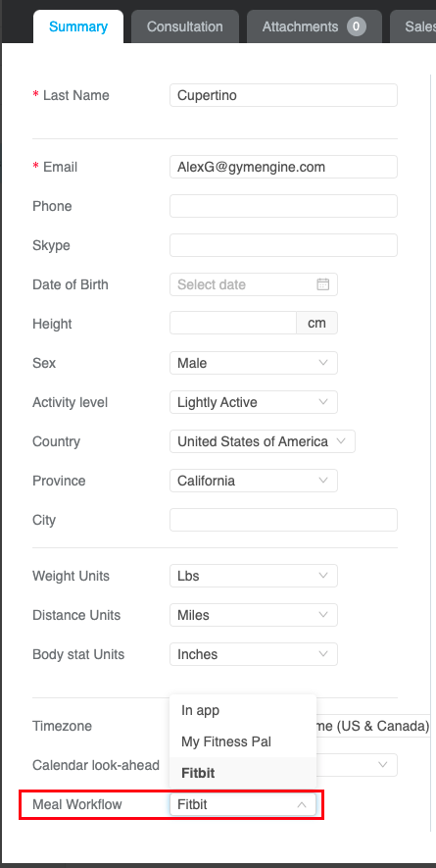Click the Last Name input field
Viewport: 436px width, 868px height.
coord(283,95)
